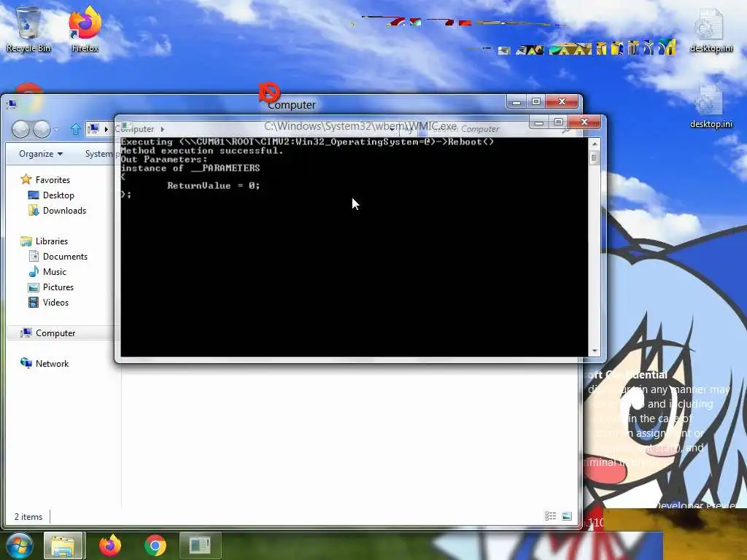Open the Firefox desktop shortcut
The width and height of the screenshot is (747, 560).
tap(85, 29)
